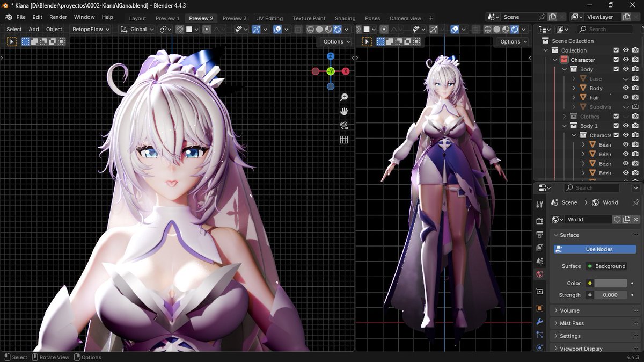Open the Modifiers wrench properties tab
This screenshot has width=644, height=362.
[x=540, y=322]
